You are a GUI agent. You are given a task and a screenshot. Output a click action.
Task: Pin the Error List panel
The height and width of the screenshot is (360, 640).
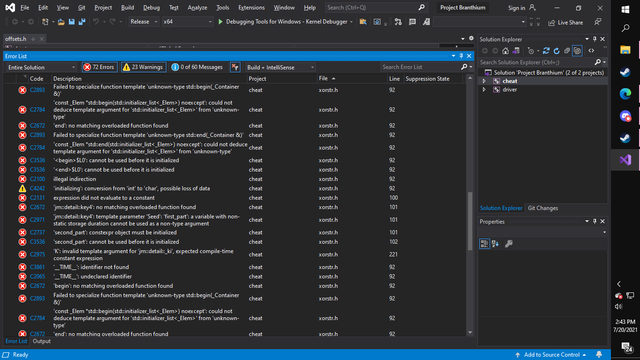point(461,56)
